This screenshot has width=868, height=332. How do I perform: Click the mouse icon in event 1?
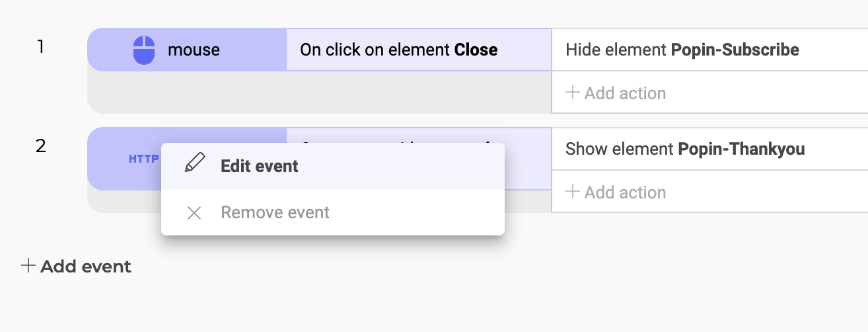pyautogui.click(x=144, y=50)
